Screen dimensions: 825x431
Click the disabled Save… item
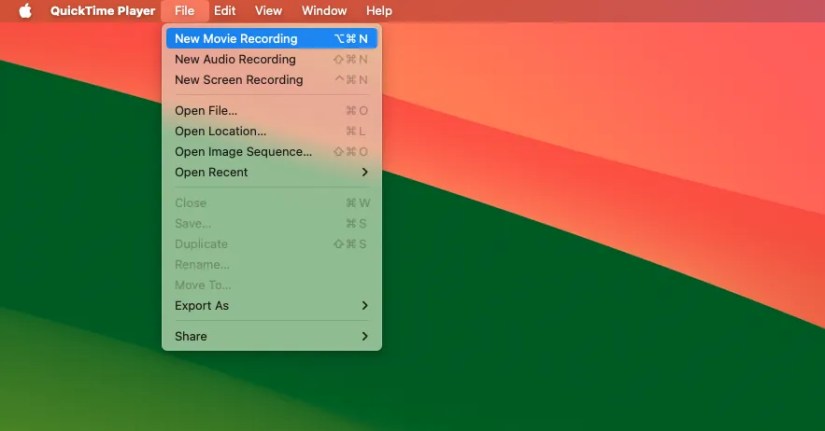(271, 223)
